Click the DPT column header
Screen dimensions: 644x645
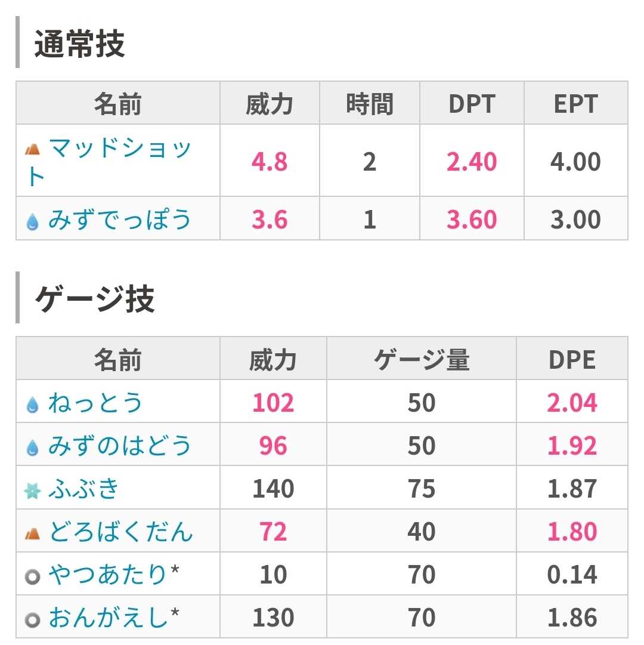click(x=472, y=103)
